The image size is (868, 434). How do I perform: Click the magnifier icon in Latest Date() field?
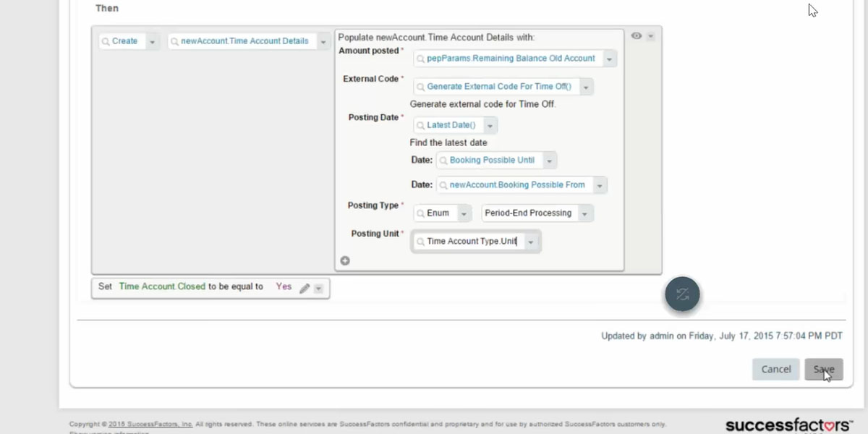click(x=420, y=126)
